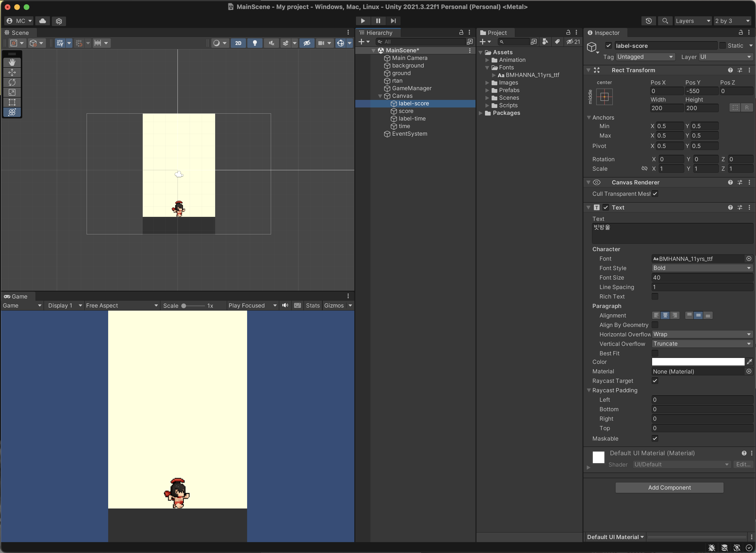Uncheck the label-score active checkbox
Screen dimensions: 756x553
608,45
